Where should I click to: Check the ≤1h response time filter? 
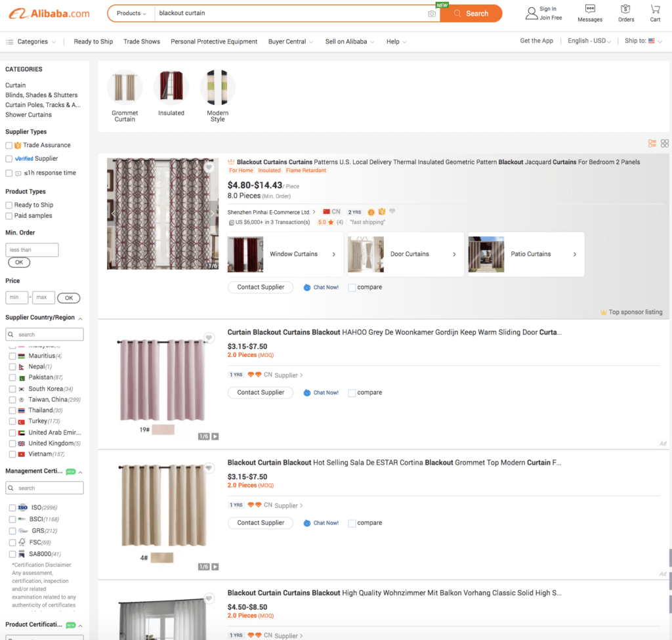pos(9,173)
